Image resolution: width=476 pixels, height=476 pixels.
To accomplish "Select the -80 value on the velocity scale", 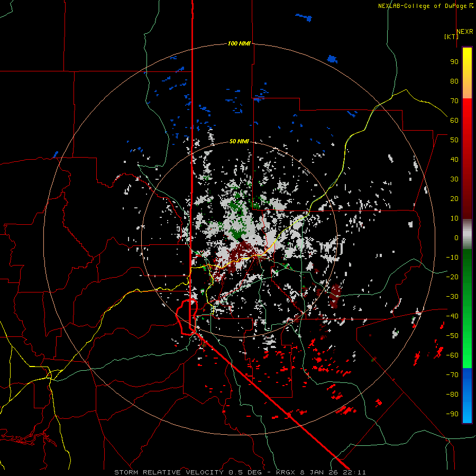I will pos(452,395).
